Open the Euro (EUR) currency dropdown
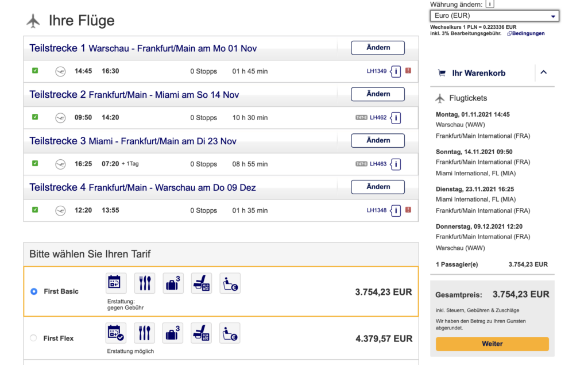 (x=494, y=16)
